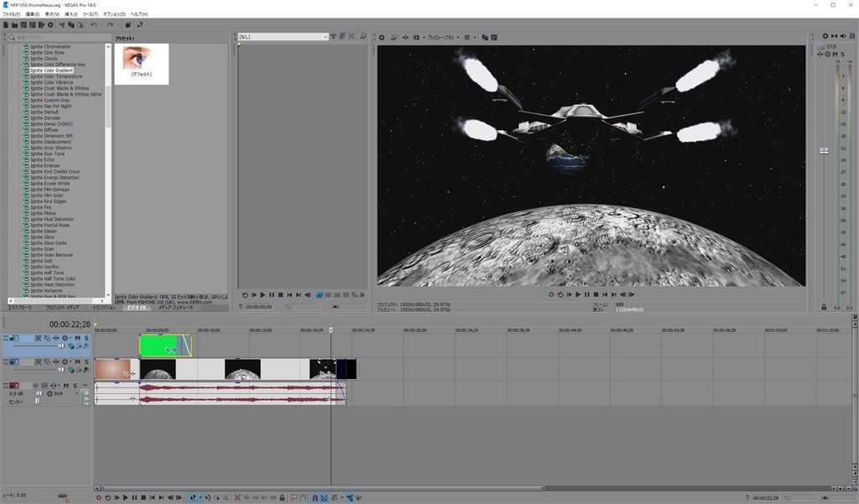The height and width of the screenshot is (504, 859).
Task: Click the Cut scissors icon in main toolbar
Action: pos(62,24)
